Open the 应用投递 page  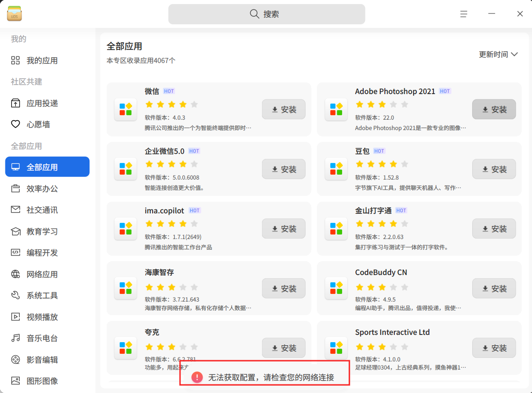coord(48,103)
